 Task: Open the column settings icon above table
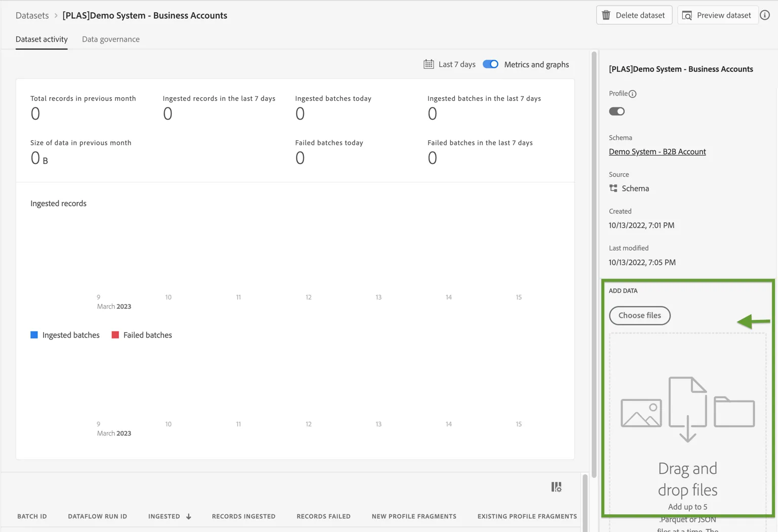click(x=556, y=487)
